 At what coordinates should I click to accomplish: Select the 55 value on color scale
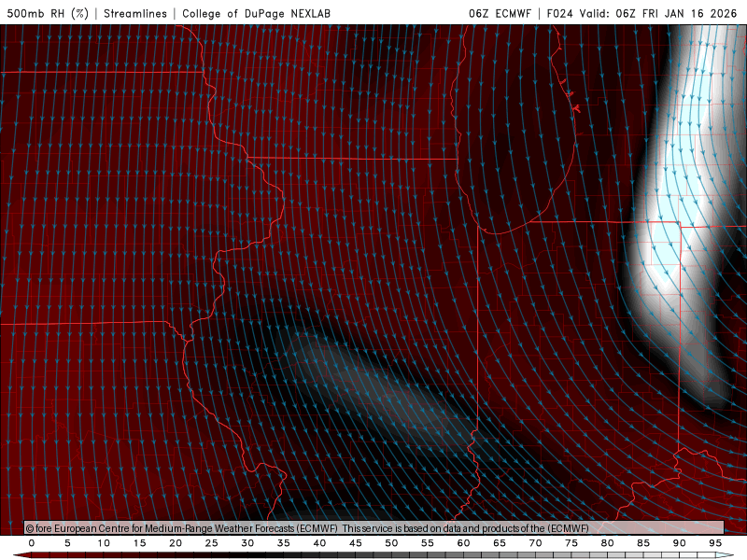tap(428, 543)
